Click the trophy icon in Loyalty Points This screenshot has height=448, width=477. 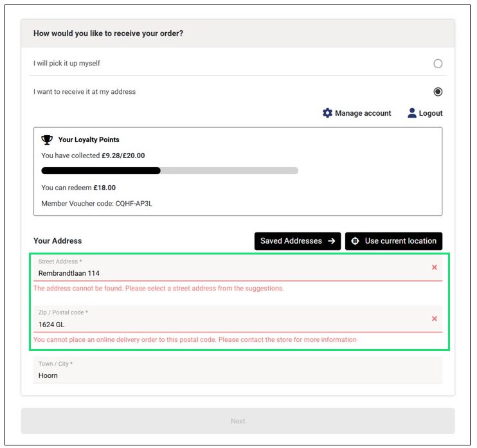click(x=47, y=139)
